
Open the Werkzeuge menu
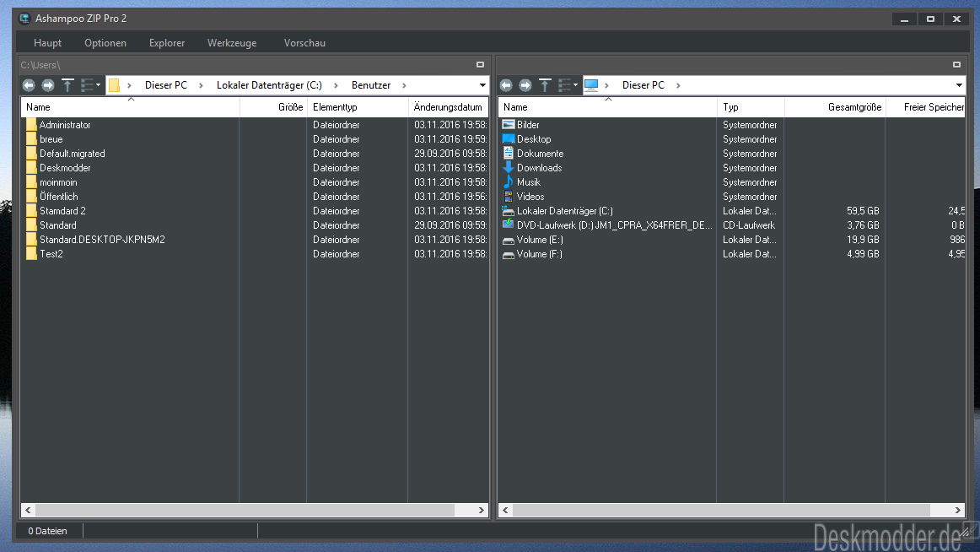232,43
